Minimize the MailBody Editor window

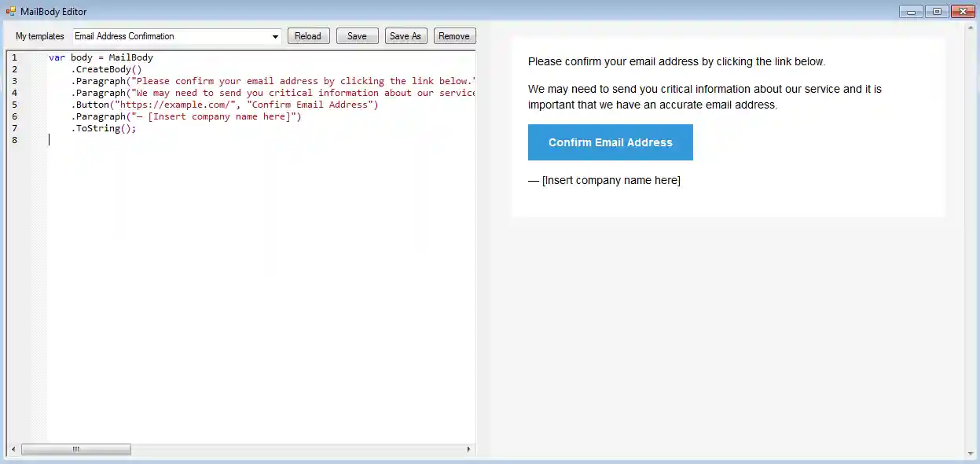point(911,11)
